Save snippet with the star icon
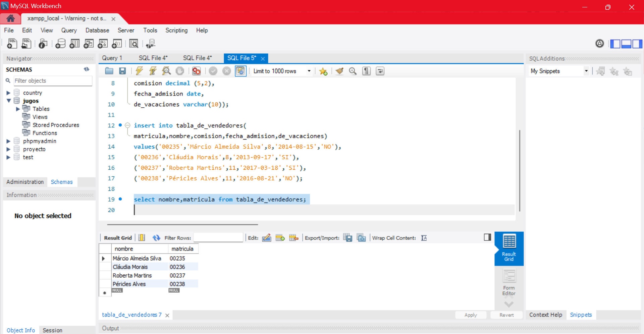This screenshot has width=644, height=334. [323, 71]
